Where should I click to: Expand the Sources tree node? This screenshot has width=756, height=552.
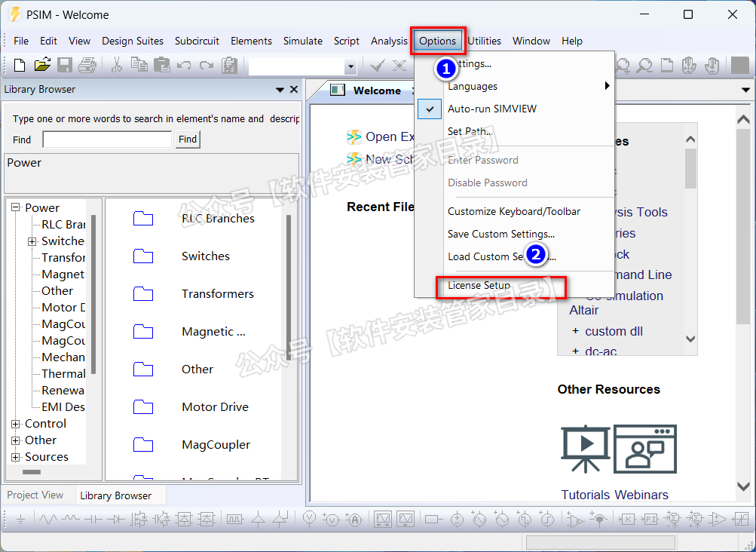tap(15, 457)
